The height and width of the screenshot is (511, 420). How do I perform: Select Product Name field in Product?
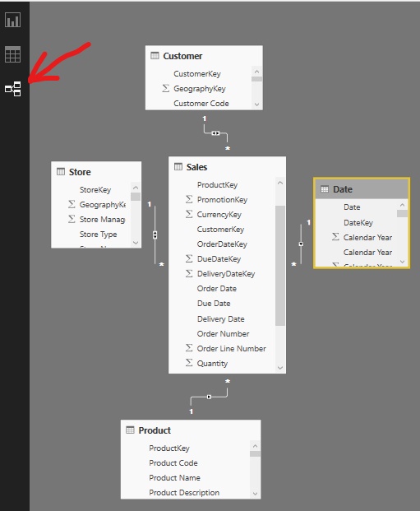tap(174, 478)
